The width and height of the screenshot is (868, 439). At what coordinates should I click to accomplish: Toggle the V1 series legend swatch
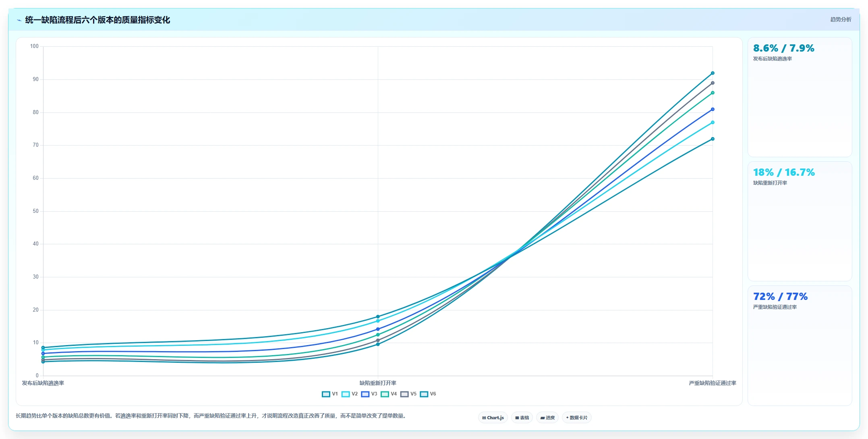(x=326, y=394)
